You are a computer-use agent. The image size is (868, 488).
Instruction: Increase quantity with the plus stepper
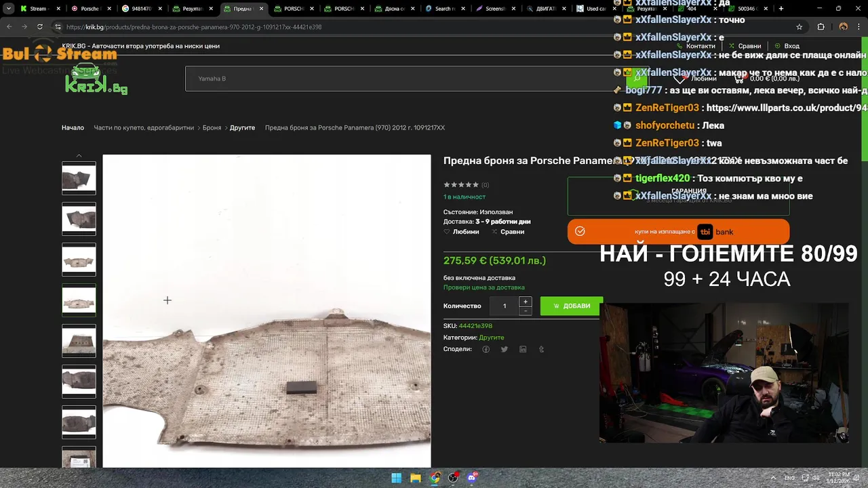click(x=525, y=302)
